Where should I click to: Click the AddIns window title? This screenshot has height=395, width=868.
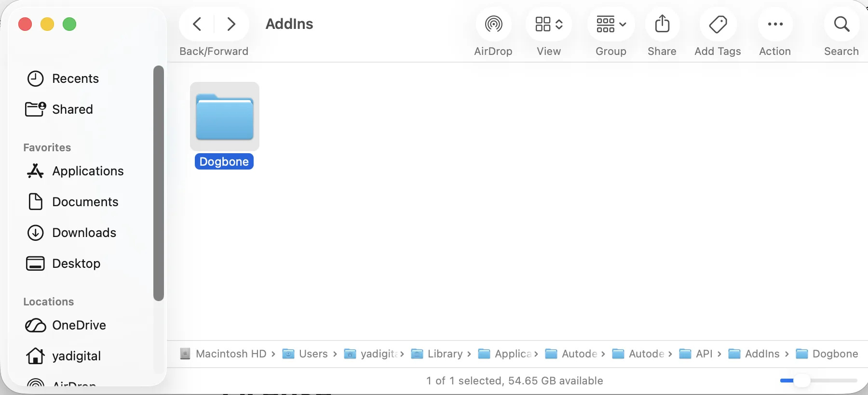289,24
